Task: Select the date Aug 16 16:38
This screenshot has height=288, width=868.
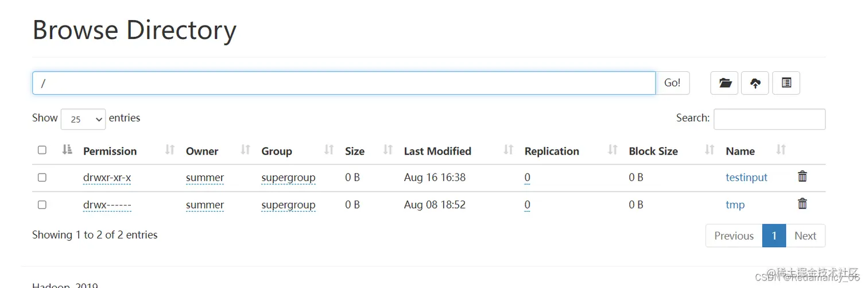Action: tap(435, 178)
